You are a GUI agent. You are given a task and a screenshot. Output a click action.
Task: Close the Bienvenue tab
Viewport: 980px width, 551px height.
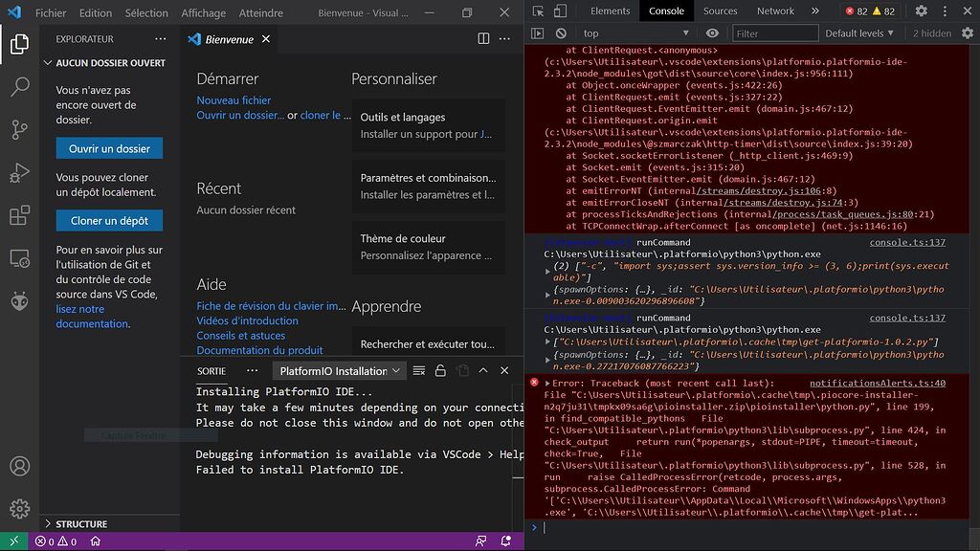pyautogui.click(x=266, y=38)
